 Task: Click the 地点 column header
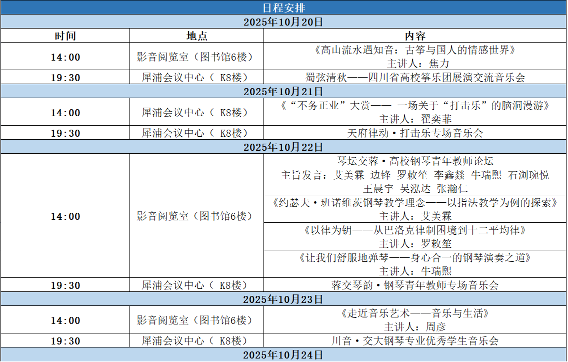click(x=196, y=36)
